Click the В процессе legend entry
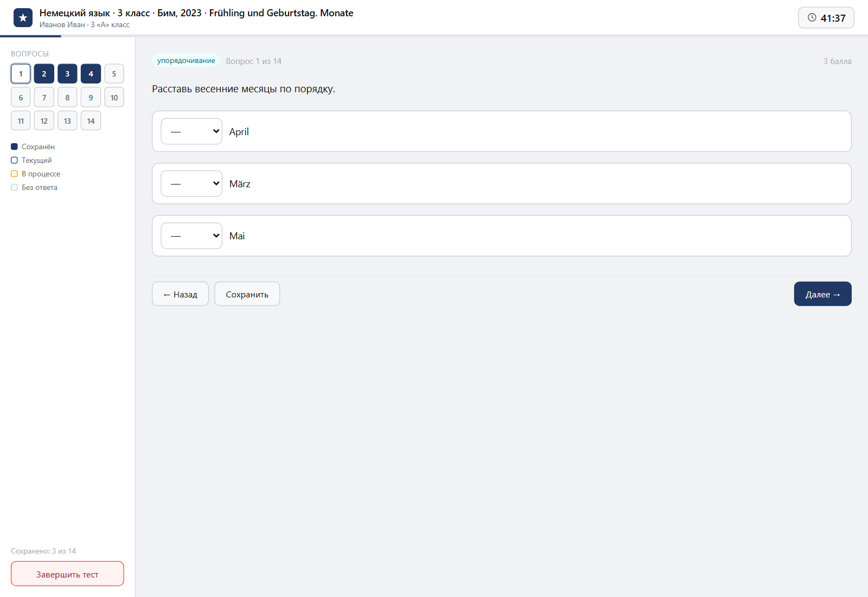The width and height of the screenshot is (868, 597). point(36,174)
